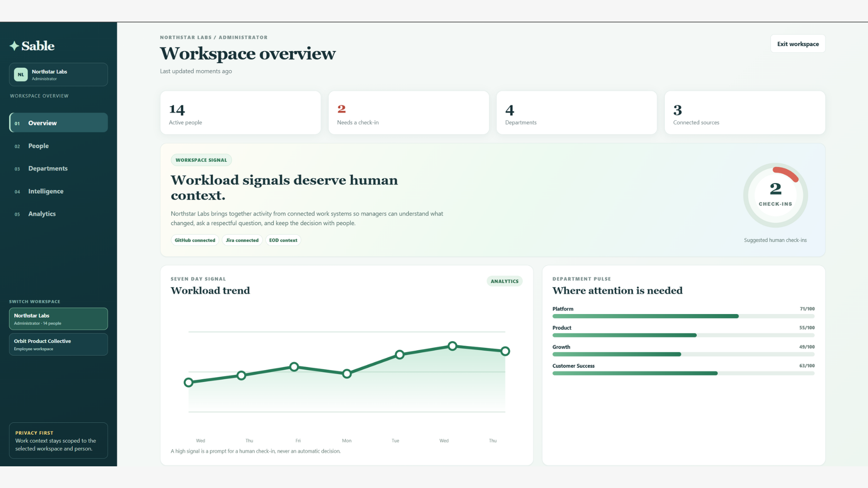The height and width of the screenshot is (488, 868).
Task: Open the Analytics sidebar item
Action: tap(58, 214)
